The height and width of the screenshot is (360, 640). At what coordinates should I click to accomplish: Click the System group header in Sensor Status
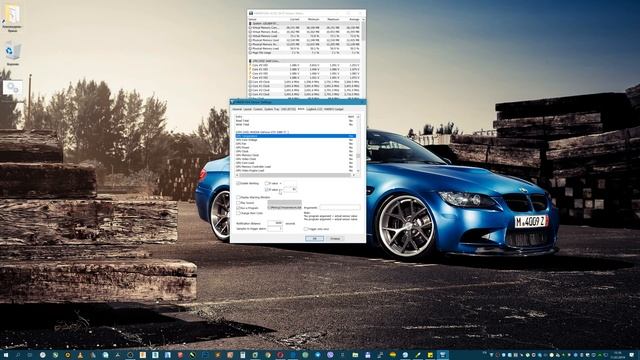[304, 24]
